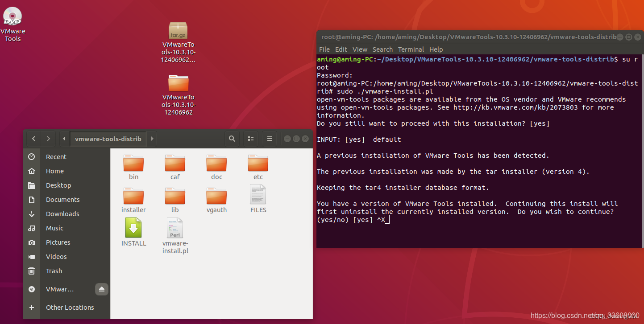
Task: Eject the VMware disc in sidebar
Action: [x=102, y=289]
